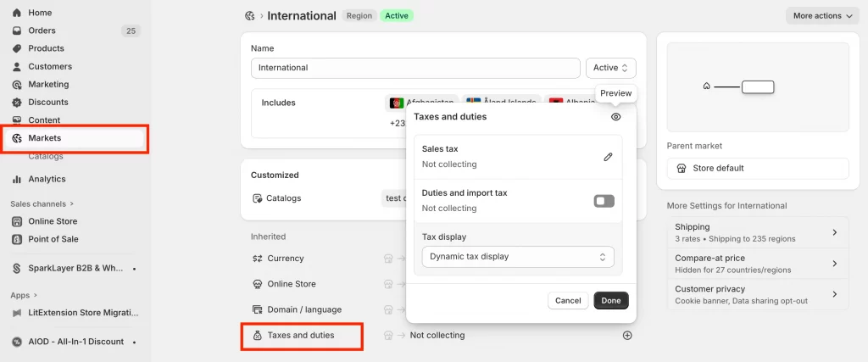
Task: Open the Active status dropdown
Action: click(x=610, y=68)
